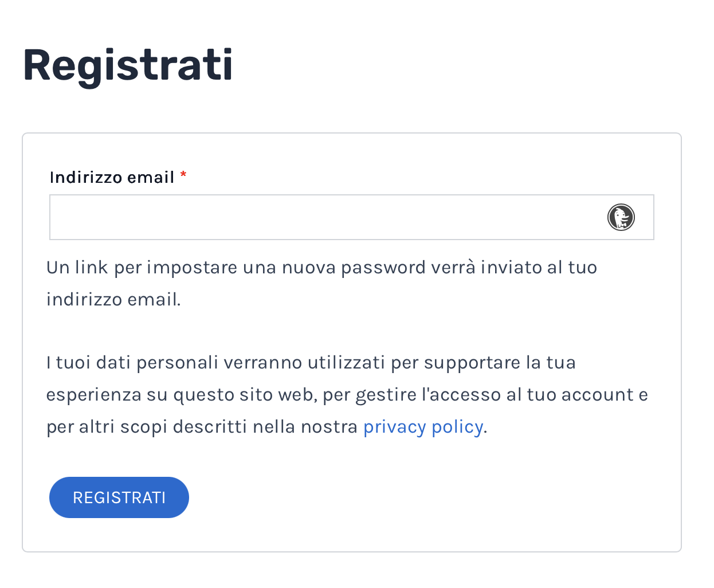Viewport: 714px width, 588px height.
Task: Open the privacy policy link
Action: pos(423,427)
